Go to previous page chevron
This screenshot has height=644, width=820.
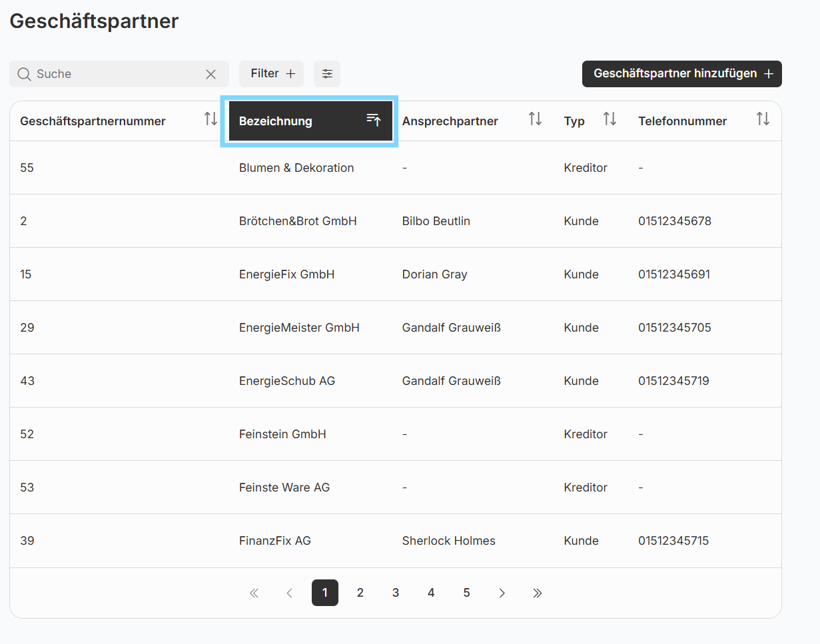289,593
